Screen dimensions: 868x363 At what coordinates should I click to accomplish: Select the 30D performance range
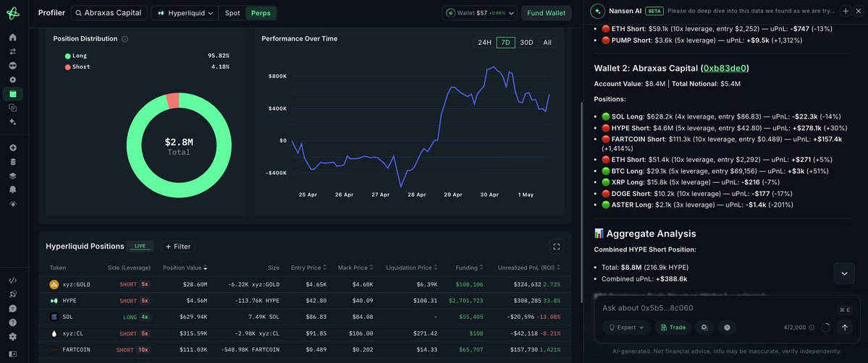tap(526, 43)
